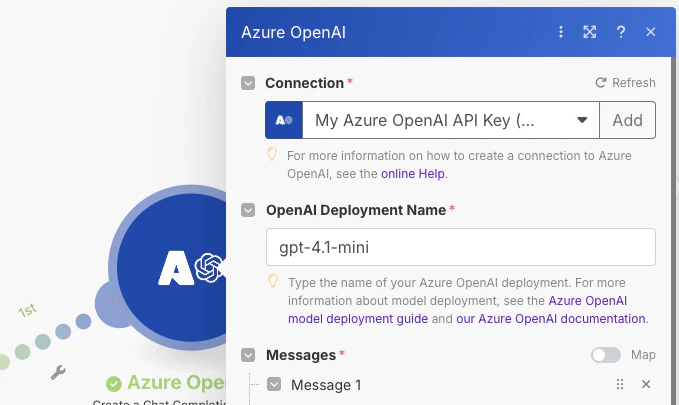Image resolution: width=679 pixels, height=405 pixels.
Task: Collapse the OpenAI Deployment Name section
Action: point(248,210)
